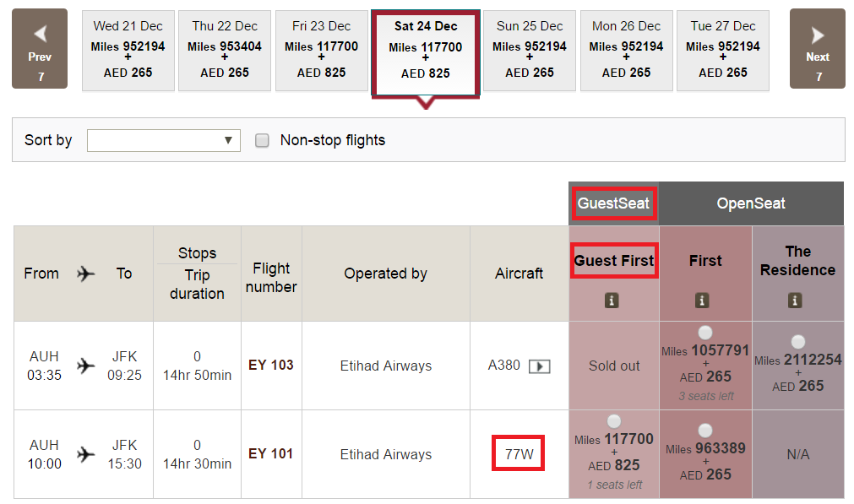The width and height of the screenshot is (854, 504).
Task: Choose the Sun 25 Dec date tab
Action: point(530,50)
